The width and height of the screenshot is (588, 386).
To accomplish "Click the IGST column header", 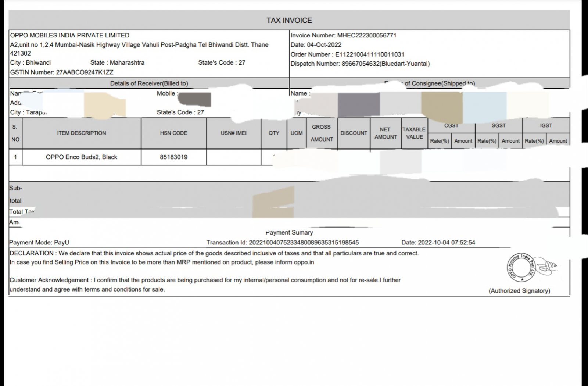I will [546, 126].
